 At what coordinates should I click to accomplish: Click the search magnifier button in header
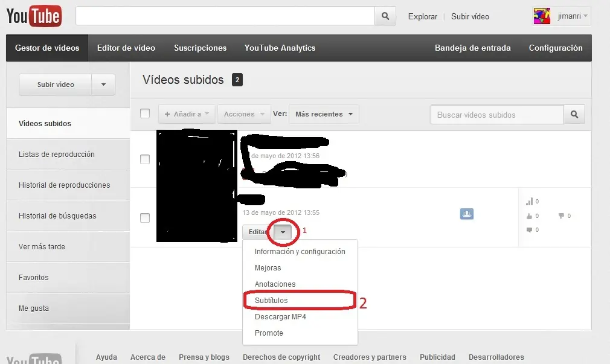click(385, 16)
